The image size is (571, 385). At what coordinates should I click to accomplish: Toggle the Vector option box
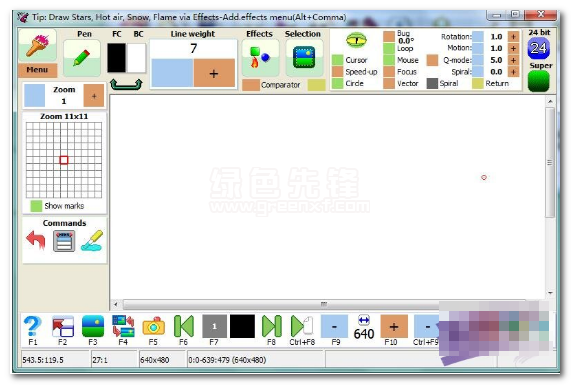tap(389, 83)
